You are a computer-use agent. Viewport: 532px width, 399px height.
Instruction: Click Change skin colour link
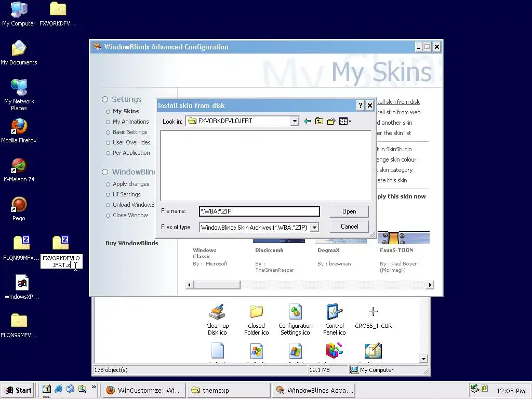[x=396, y=159]
